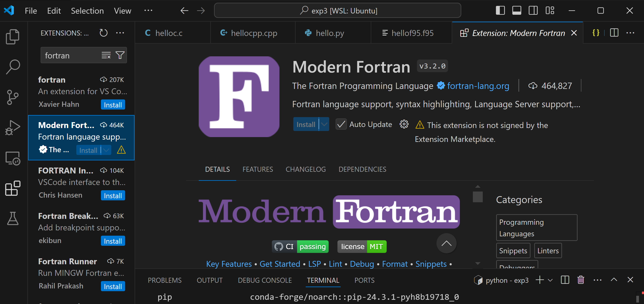Click the extension settings gear icon
The image size is (644, 304).
(404, 124)
